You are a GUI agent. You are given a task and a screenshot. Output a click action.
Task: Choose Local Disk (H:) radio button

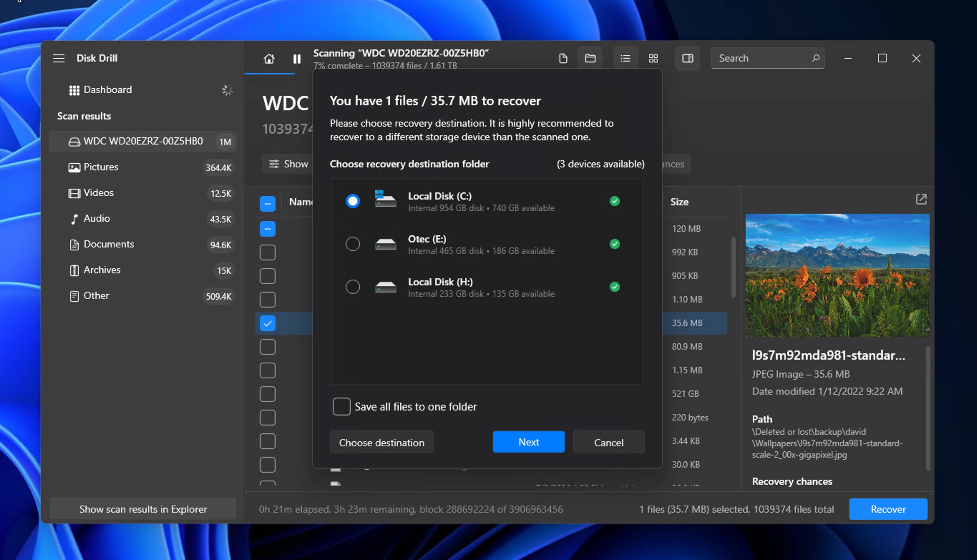[x=353, y=287]
